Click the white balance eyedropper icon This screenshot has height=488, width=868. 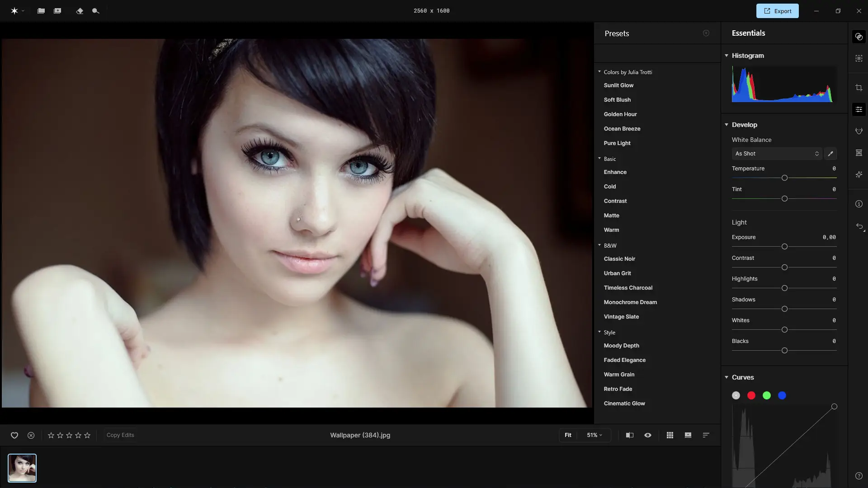pos(830,154)
